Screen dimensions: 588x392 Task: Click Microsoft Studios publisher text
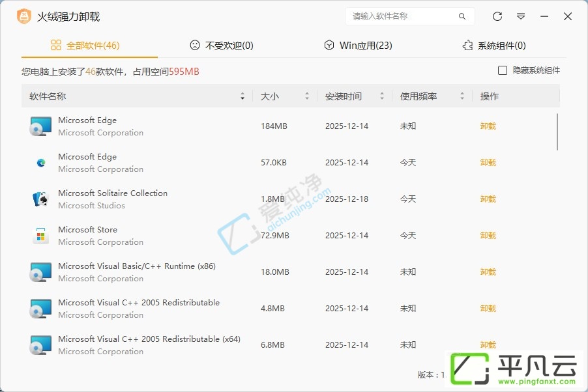click(x=91, y=206)
